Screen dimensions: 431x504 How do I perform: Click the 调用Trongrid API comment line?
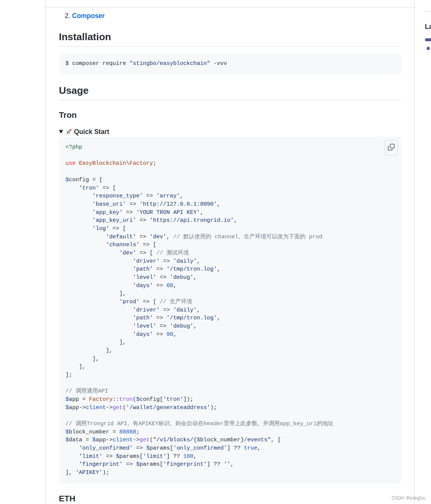tap(200, 424)
